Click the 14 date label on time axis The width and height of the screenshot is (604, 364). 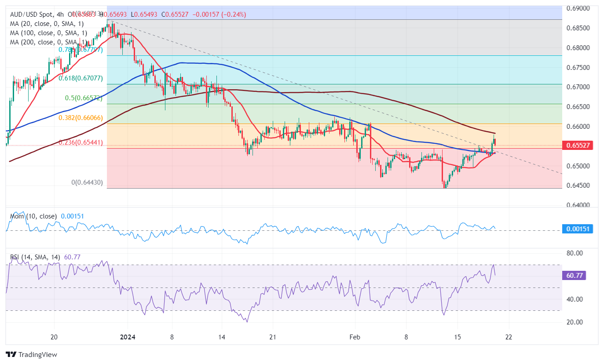pos(222,338)
